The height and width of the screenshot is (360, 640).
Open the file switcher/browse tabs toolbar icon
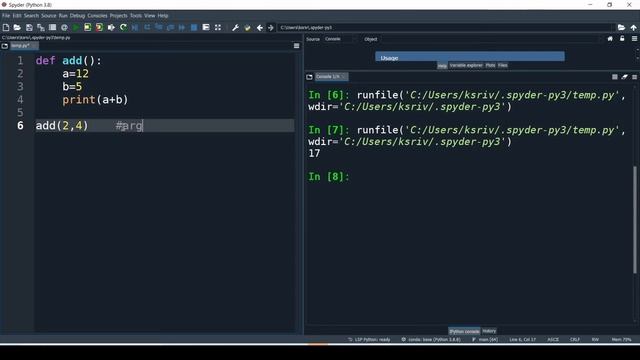coord(52,27)
